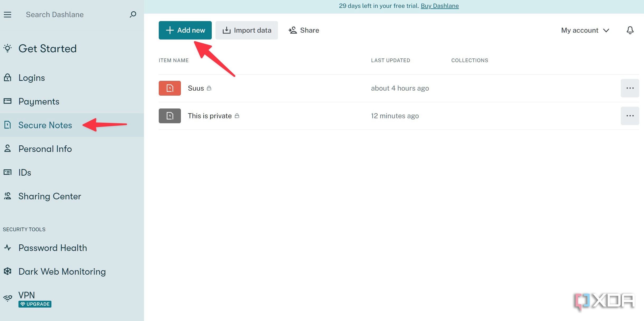
Task: Click the hamburger menu icon
Action: point(7,14)
